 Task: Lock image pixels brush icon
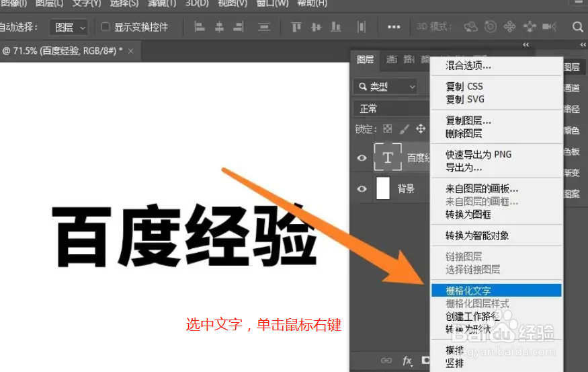coord(404,129)
